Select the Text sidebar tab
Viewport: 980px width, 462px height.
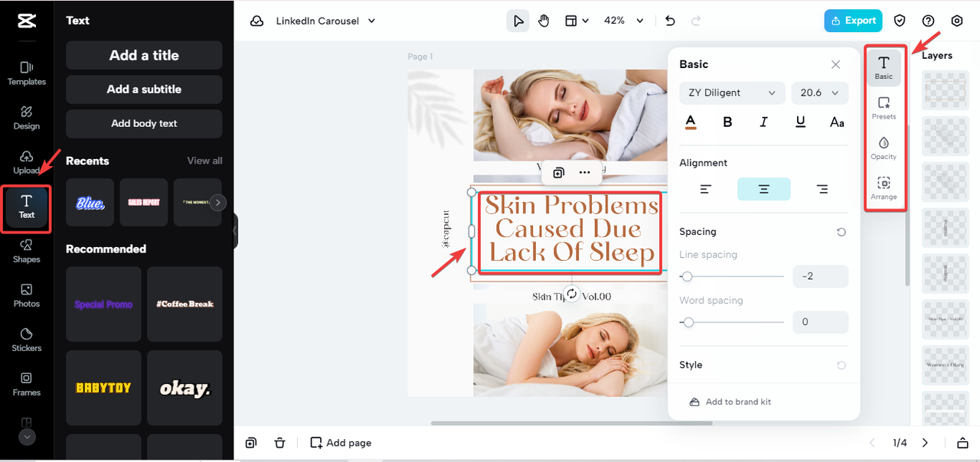(27, 207)
